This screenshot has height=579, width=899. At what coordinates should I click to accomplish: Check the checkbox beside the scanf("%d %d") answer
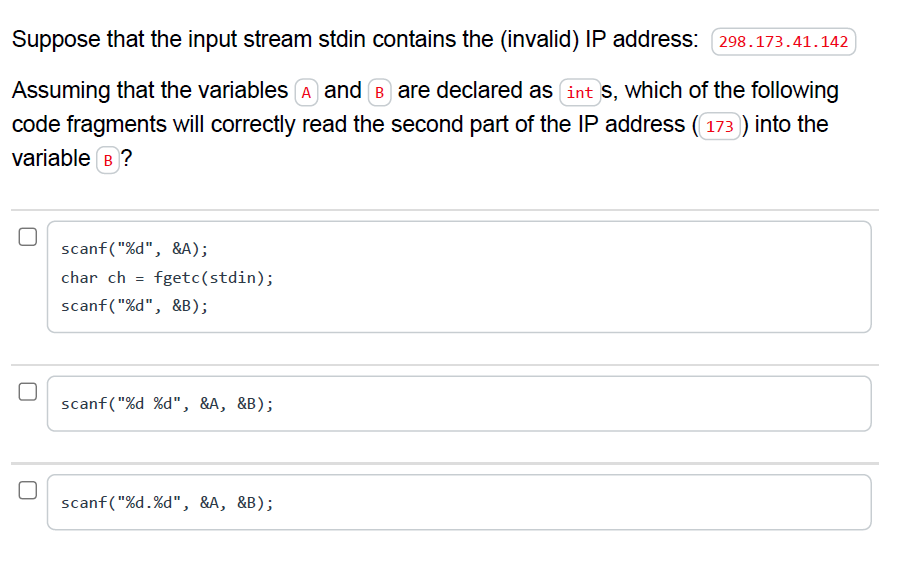[x=28, y=389]
